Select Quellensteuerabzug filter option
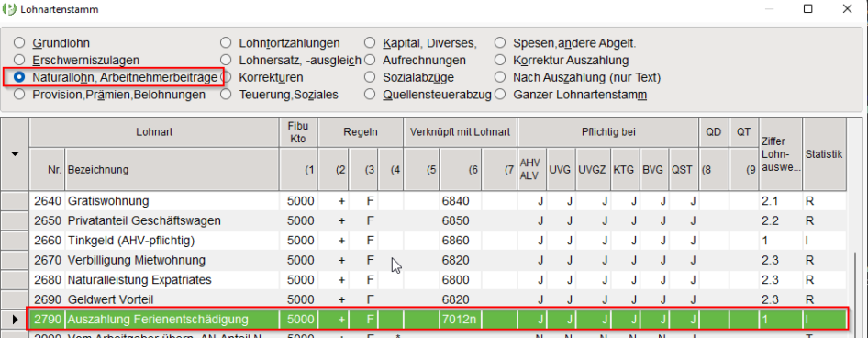This screenshot has width=868, height=338. (x=370, y=95)
